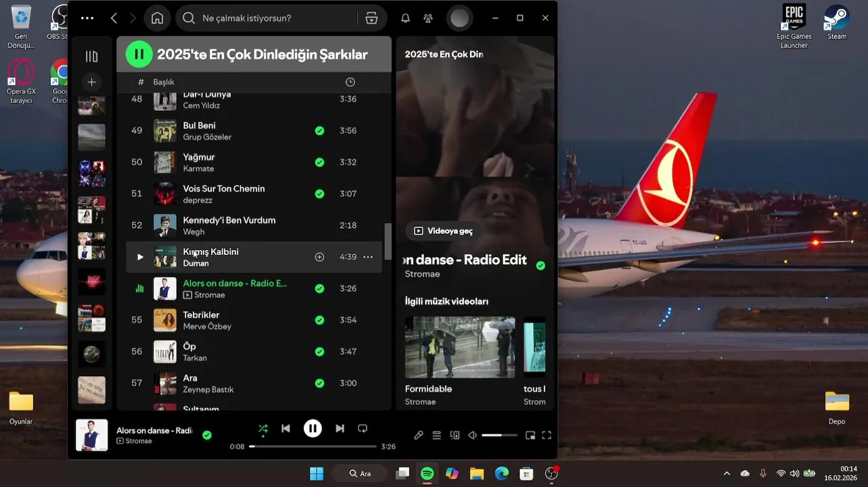The image size is (868, 487).
Task: Skip to previous track
Action: click(x=285, y=428)
